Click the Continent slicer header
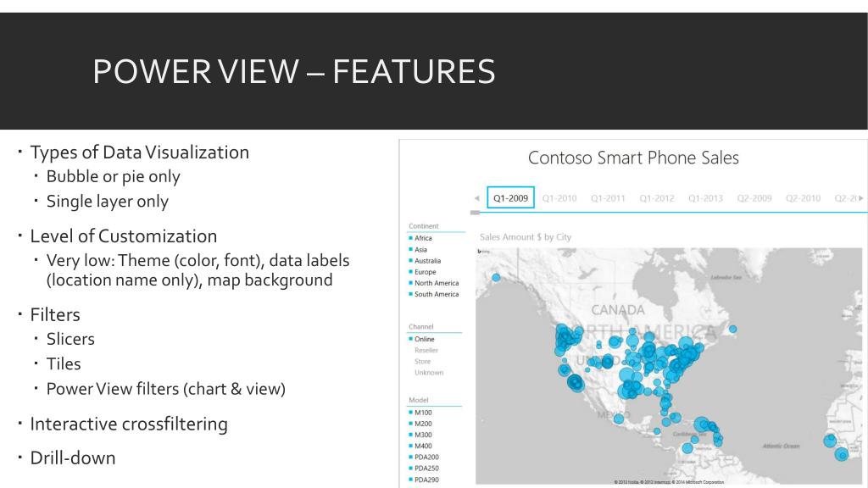Screen dimensions: 868x488 424,225
